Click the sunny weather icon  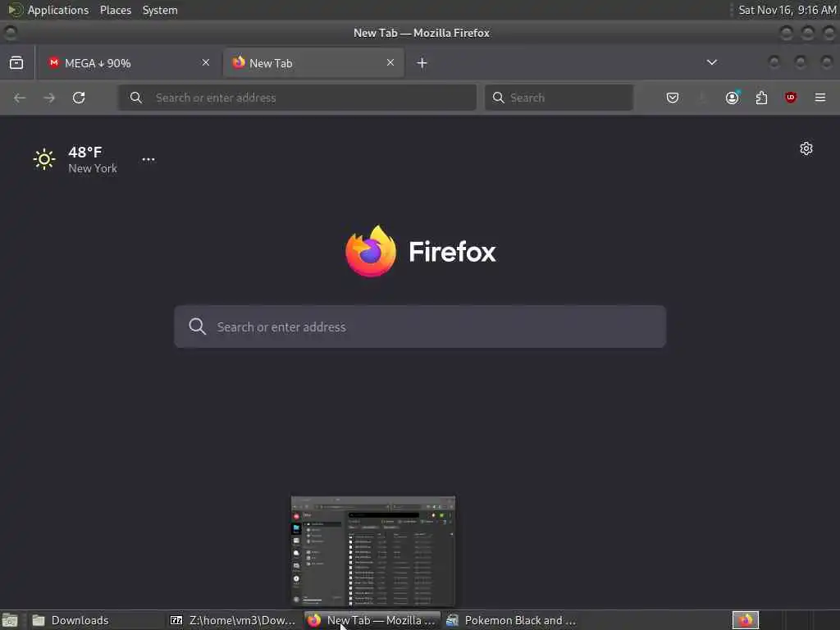pos(44,159)
